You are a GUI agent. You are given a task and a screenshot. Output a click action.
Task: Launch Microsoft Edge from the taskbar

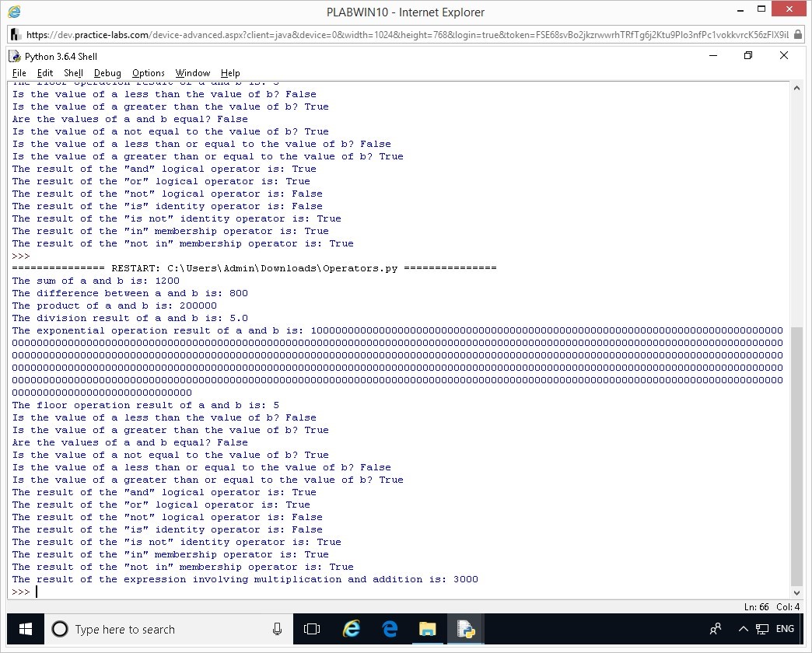(x=390, y=629)
